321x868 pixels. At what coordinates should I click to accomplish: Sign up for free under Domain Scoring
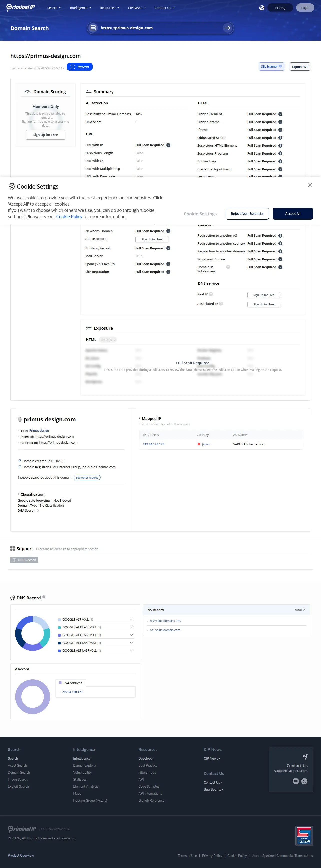pyautogui.click(x=45, y=135)
